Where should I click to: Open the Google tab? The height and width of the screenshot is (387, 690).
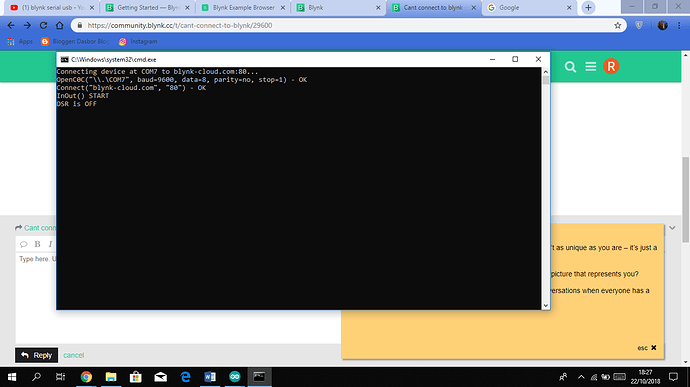[529, 7]
